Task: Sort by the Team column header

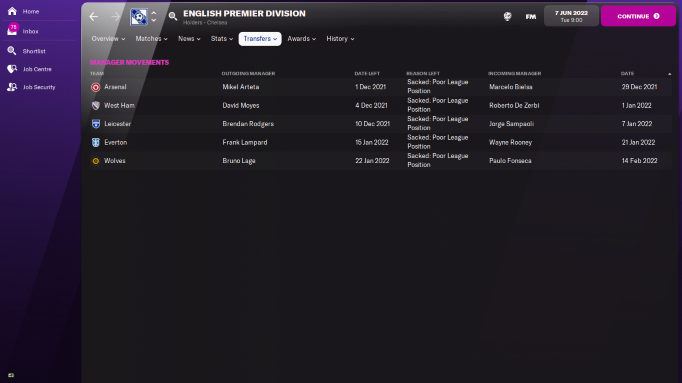Action: pyautogui.click(x=97, y=73)
